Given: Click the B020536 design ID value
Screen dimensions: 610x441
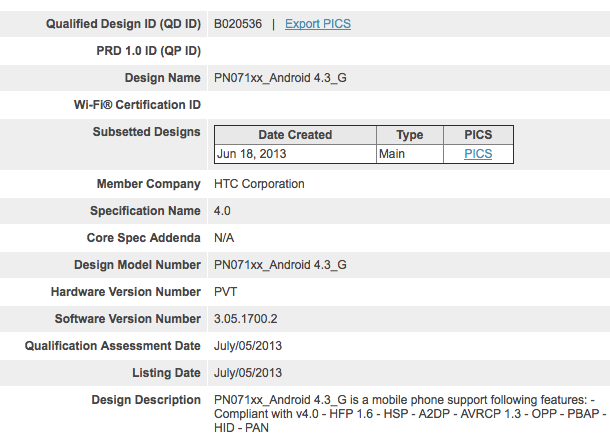Looking at the screenshot, I should tap(239, 23).
